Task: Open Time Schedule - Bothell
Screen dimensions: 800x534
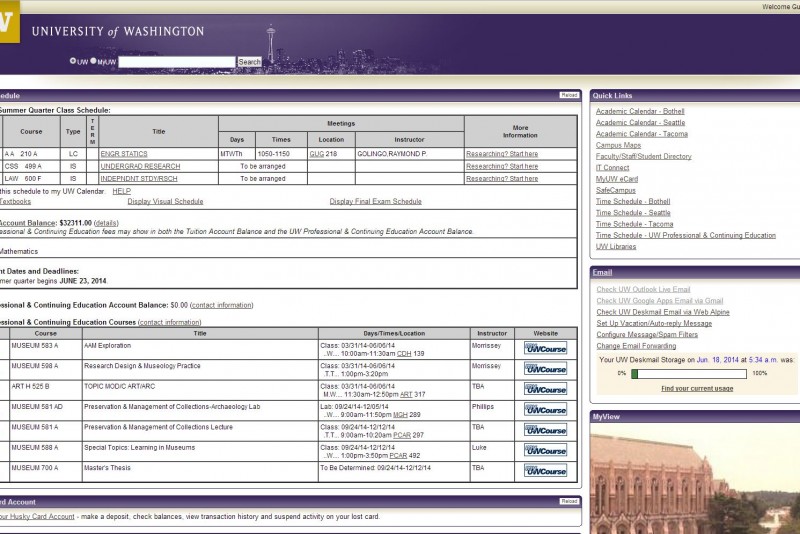Action: tap(633, 201)
